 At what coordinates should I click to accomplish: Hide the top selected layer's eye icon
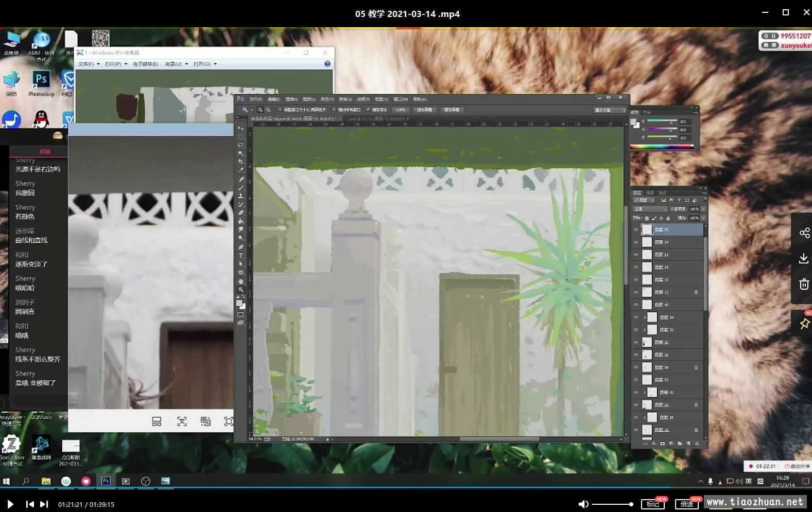point(636,230)
